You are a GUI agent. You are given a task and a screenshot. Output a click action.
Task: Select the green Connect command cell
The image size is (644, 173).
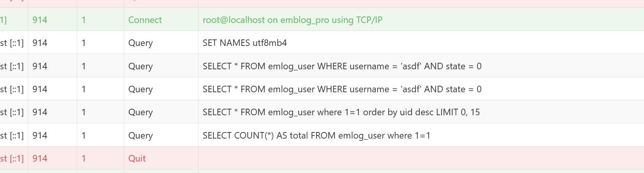145,20
